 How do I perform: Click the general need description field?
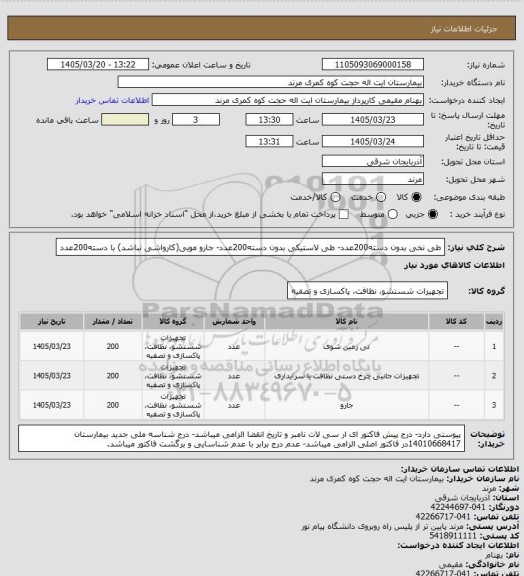(250, 247)
